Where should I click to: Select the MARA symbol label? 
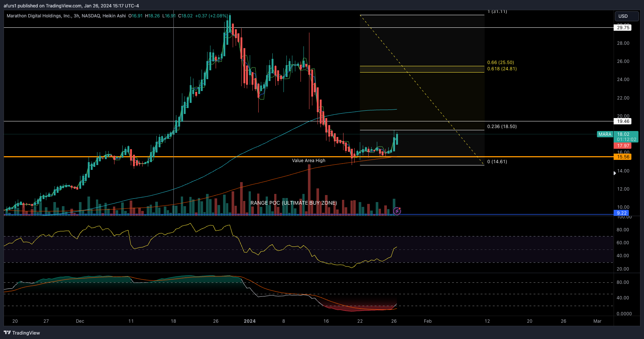point(605,134)
